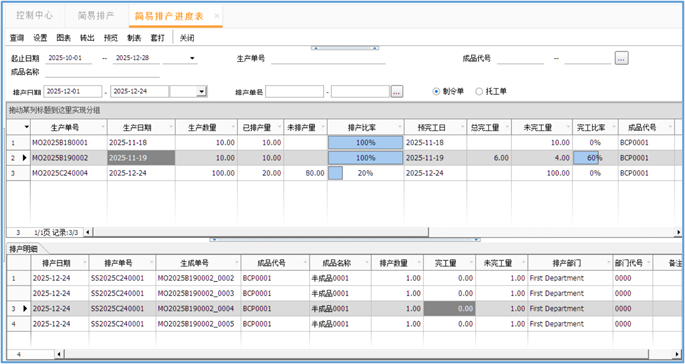Open the 未排产量 column filter dropdown
Viewport: 685px width, 364px height.
(x=323, y=127)
